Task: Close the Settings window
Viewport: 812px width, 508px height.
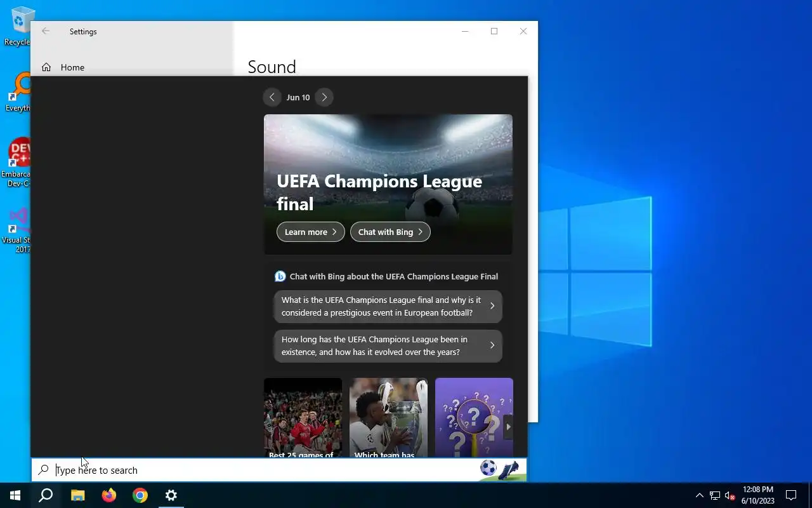Action: pyautogui.click(x=523, y=31)
